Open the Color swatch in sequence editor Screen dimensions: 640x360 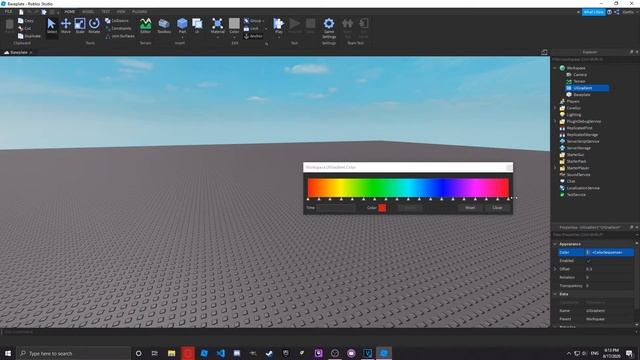pyautogui.click(x=382, y=208)
